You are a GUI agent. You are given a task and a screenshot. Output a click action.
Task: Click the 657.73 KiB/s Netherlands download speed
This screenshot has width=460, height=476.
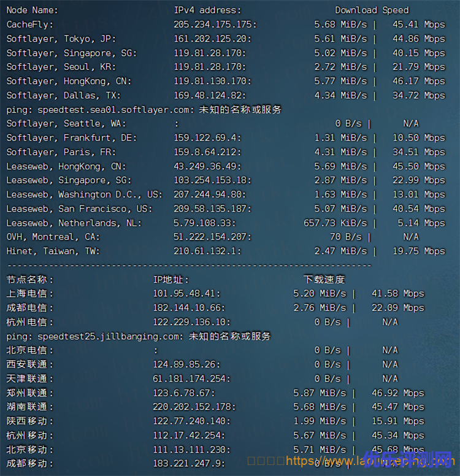click(335, 223)
